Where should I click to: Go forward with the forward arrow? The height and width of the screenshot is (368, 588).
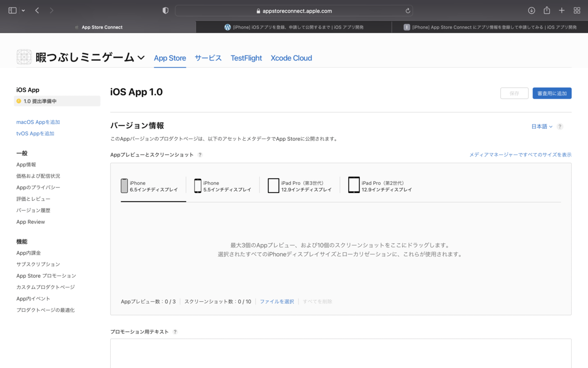point(52,10)
